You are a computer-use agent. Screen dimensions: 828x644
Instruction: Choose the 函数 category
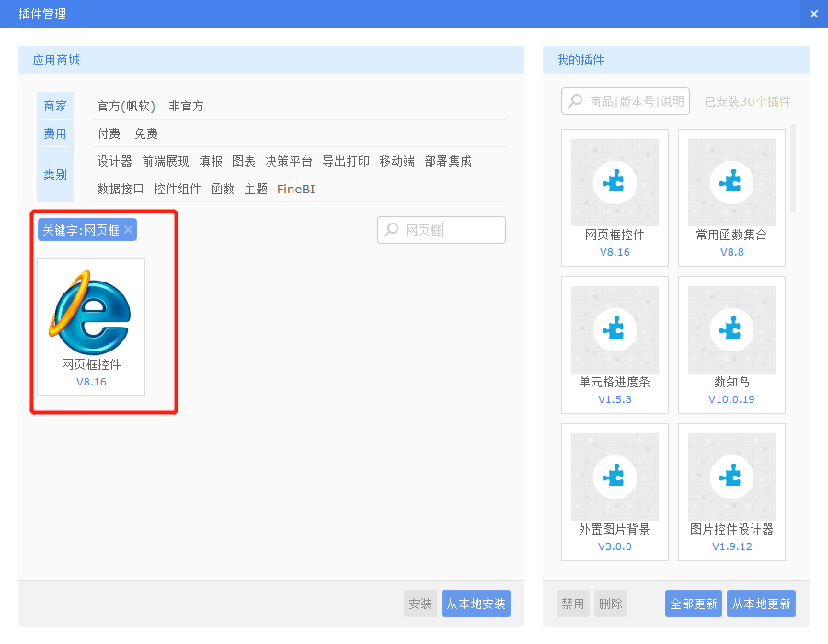coord(223,189)
